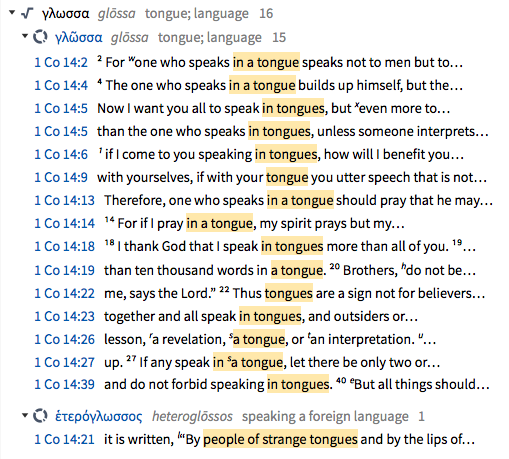Image resolution: width=509 pixels, height=459 pixels.
Task: Select the 1 Co 14:9 reference
Action: [x=61, y=177]
